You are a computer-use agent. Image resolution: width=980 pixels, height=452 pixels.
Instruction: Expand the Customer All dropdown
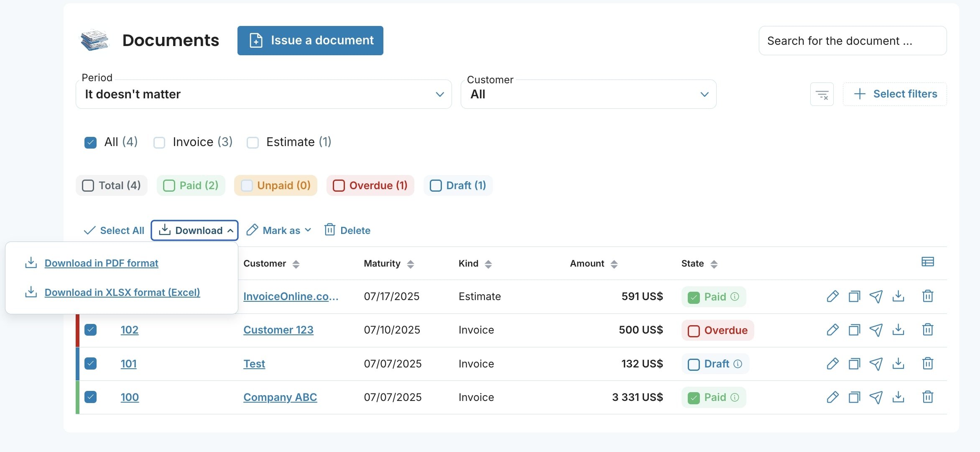click(x=588, y=94)
